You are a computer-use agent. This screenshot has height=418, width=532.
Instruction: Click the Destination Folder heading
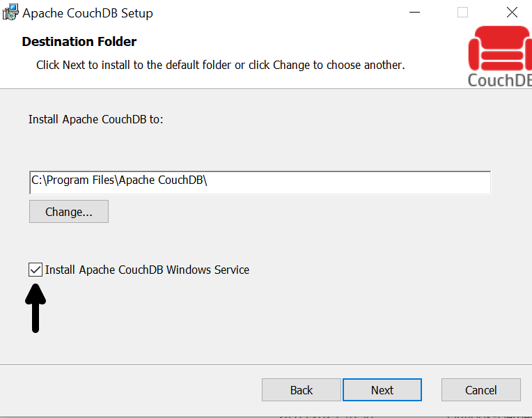point(79,41)
